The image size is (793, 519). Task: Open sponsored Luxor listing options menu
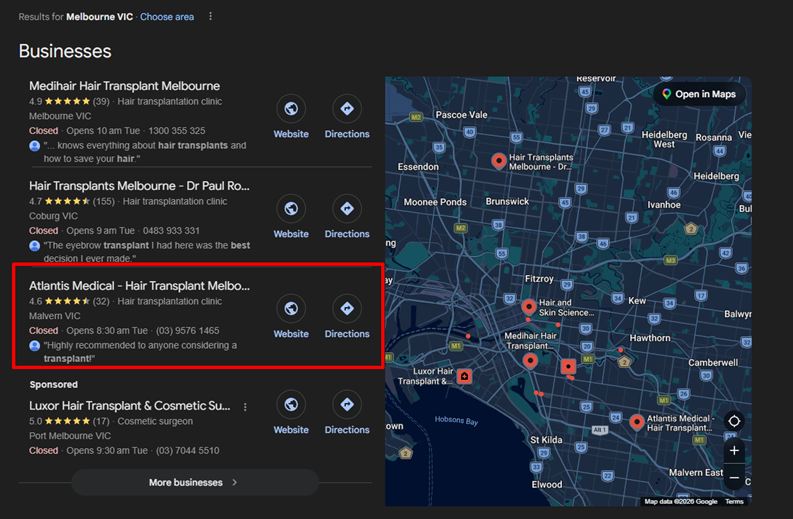[245, 407]
